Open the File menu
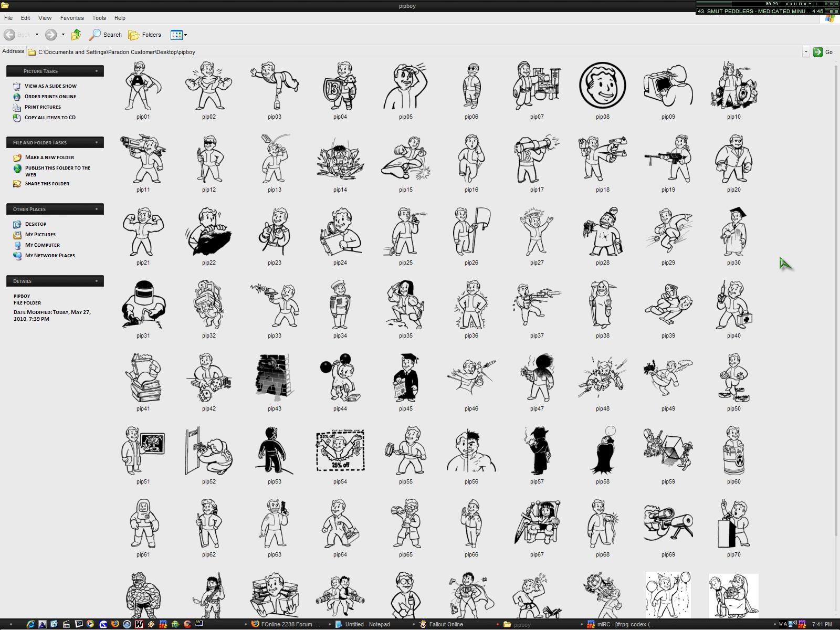The height and width of the screenshot is (630, 840). click(x=8, y=18)
